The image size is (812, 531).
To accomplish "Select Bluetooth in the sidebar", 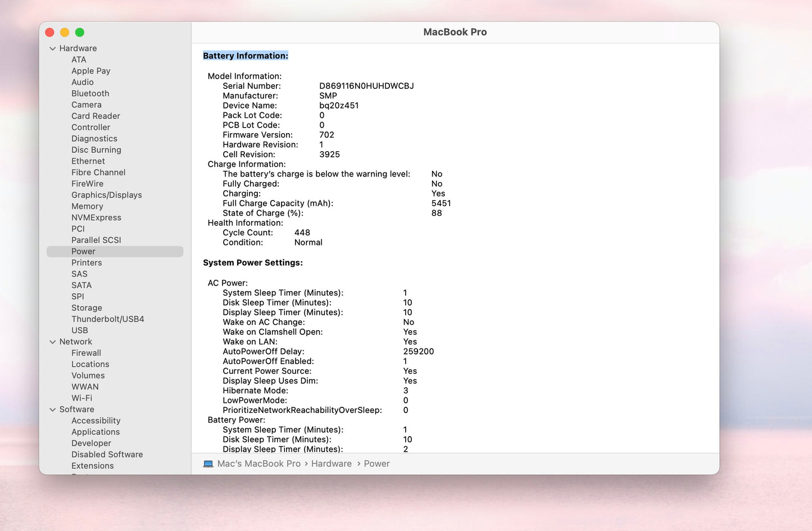I will point(90,93).
